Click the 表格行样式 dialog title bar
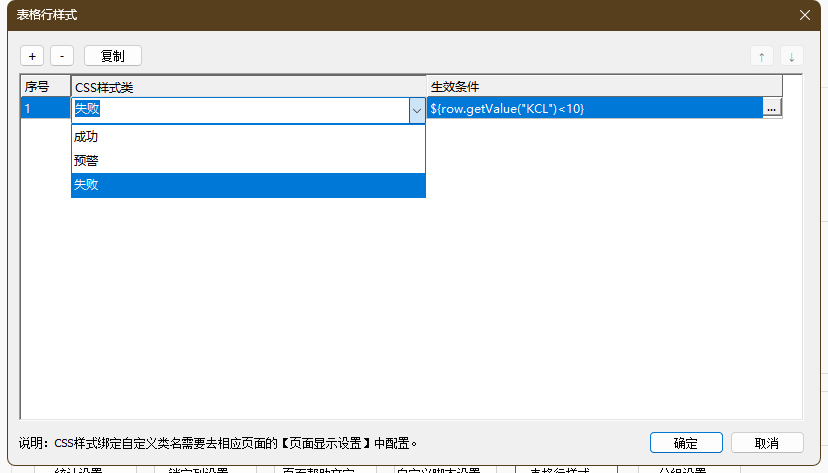This screenshot has width=828, height=473. (x=400, y=15)
